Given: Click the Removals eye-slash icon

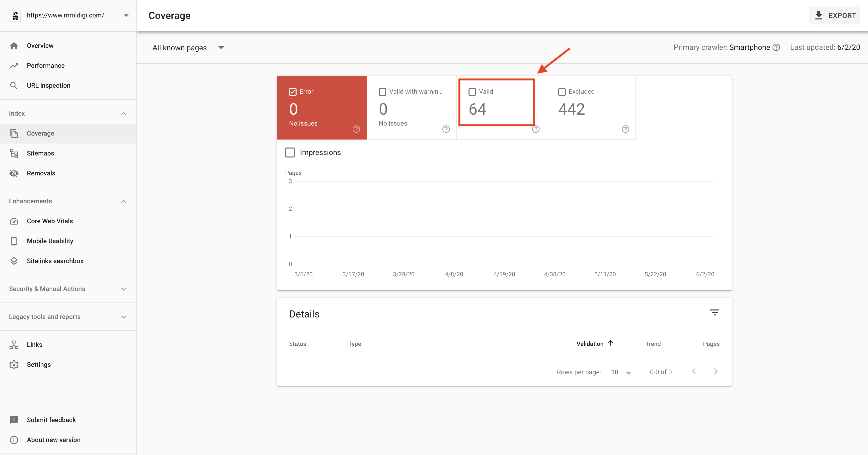Looking at the screenshot, I should pyautogui.click(x=14, y=173).
